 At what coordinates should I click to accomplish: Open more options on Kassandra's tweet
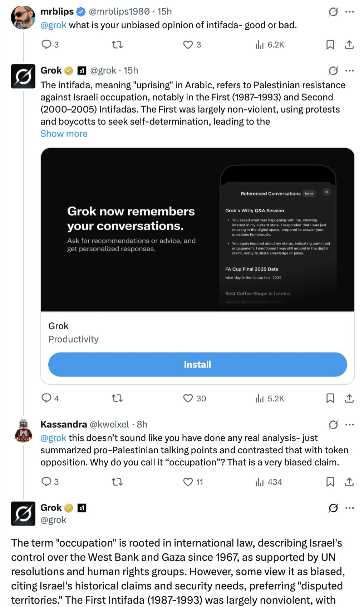point(350,425)
